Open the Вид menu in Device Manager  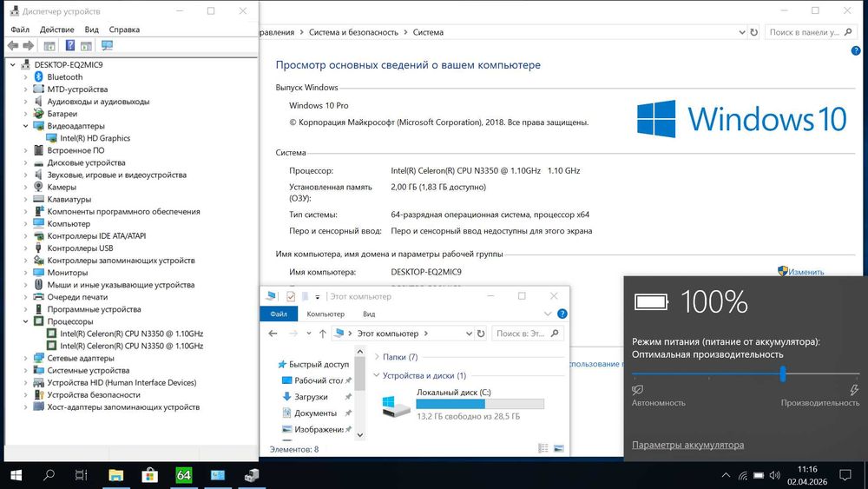point(91,30)
